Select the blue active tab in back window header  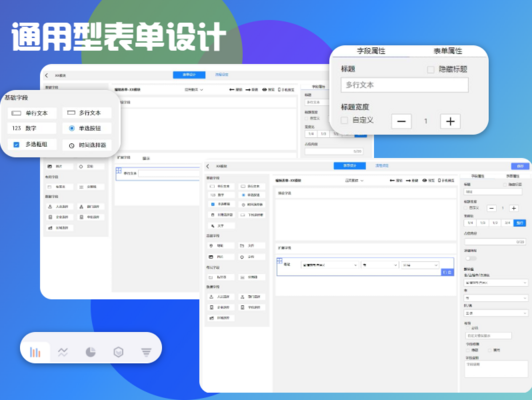click(x=189, y=75)
